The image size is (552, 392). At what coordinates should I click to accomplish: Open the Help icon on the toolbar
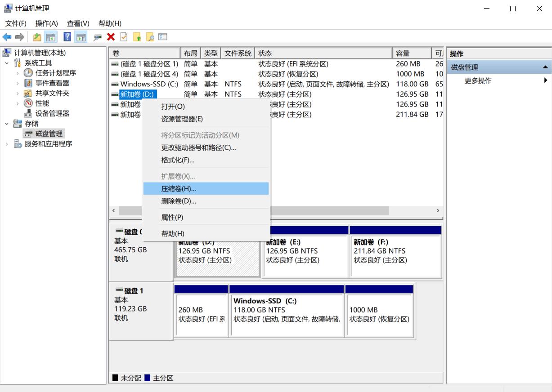(67, 37)
